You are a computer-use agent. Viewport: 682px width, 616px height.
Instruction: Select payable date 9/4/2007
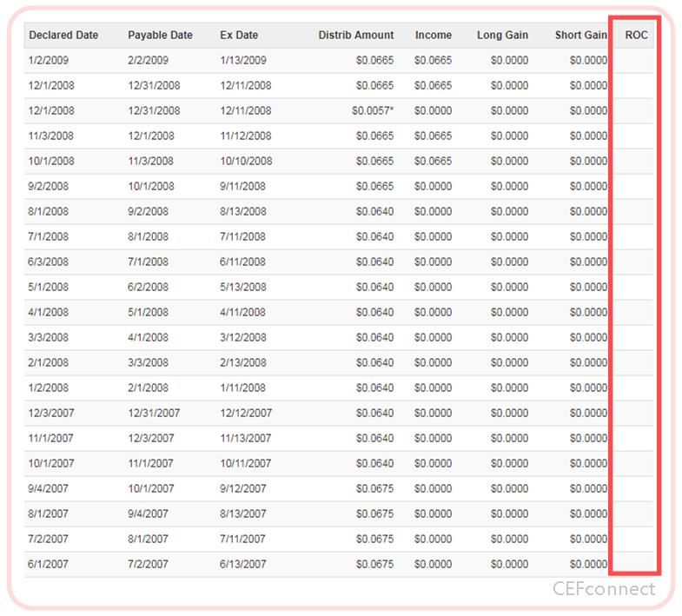[148, 514]
